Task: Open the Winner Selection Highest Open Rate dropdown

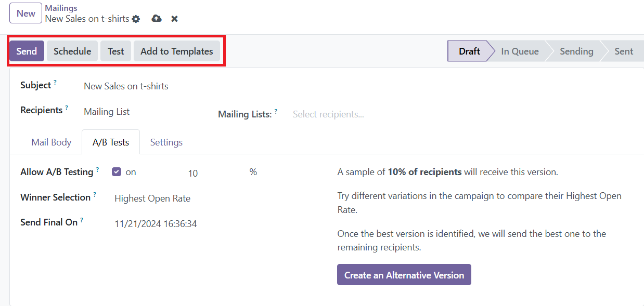Action: [152, 198]
